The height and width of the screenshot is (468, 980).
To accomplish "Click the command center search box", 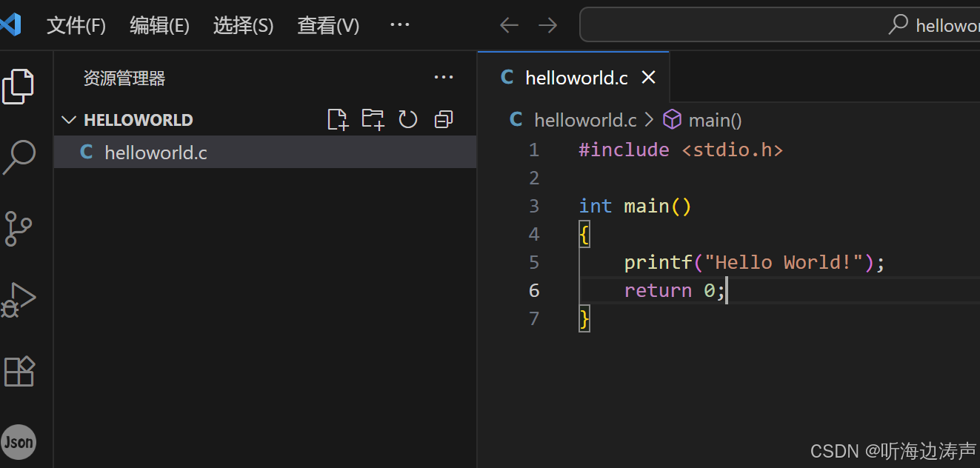I will pyautogui.click(x=779, y=25).
